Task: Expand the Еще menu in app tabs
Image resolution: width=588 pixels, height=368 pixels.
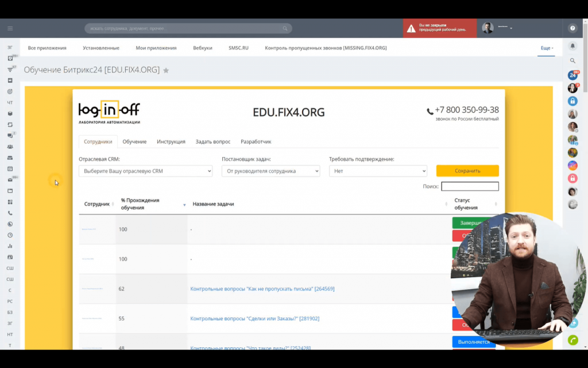Action: tap(547, 48)
